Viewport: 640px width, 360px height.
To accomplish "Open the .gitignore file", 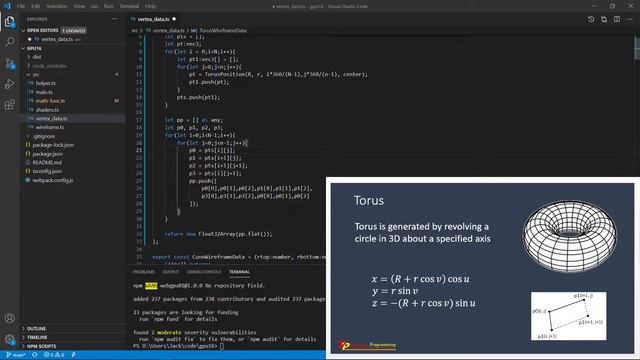I will pyautogui.click(x=43, y=136).
